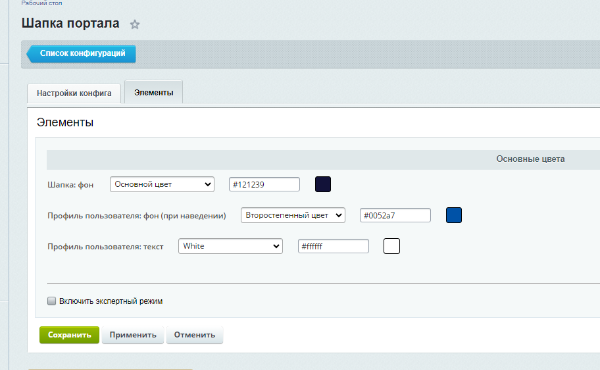Edit the #121239 hex color field
Image resolution: width=600 pixels, height=370 pixels.
(x=264, y=185)
